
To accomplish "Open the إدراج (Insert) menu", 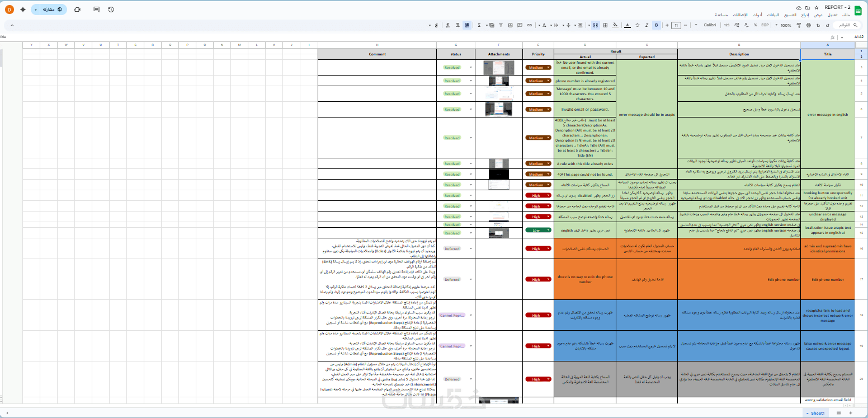I will (805, 15).
